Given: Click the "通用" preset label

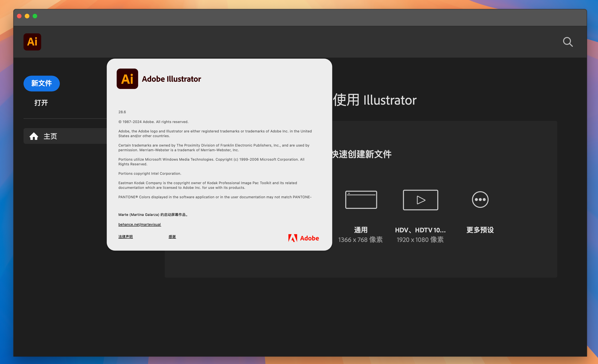Looking at the screenshot, I should [361, 230].
